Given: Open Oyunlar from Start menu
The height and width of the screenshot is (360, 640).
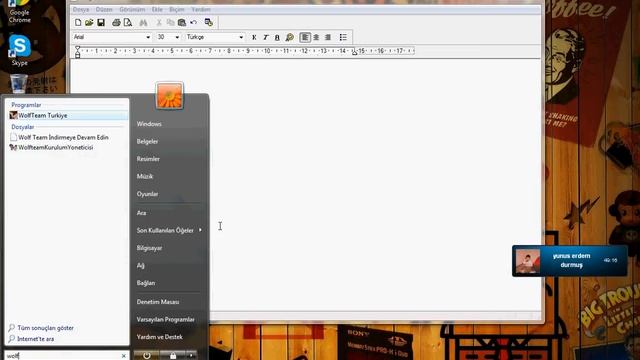Looking at the screenshot, I should click(x=147, y=194).
